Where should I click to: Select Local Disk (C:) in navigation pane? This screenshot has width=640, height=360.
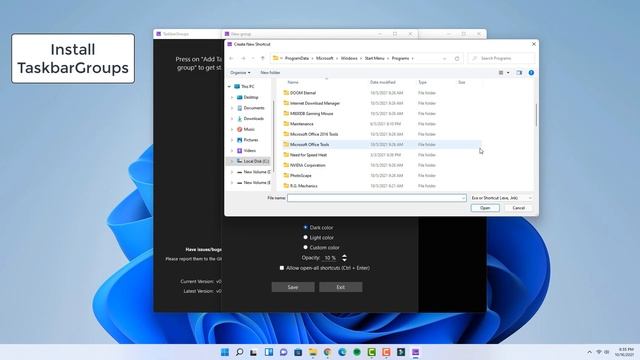(253, 161)
